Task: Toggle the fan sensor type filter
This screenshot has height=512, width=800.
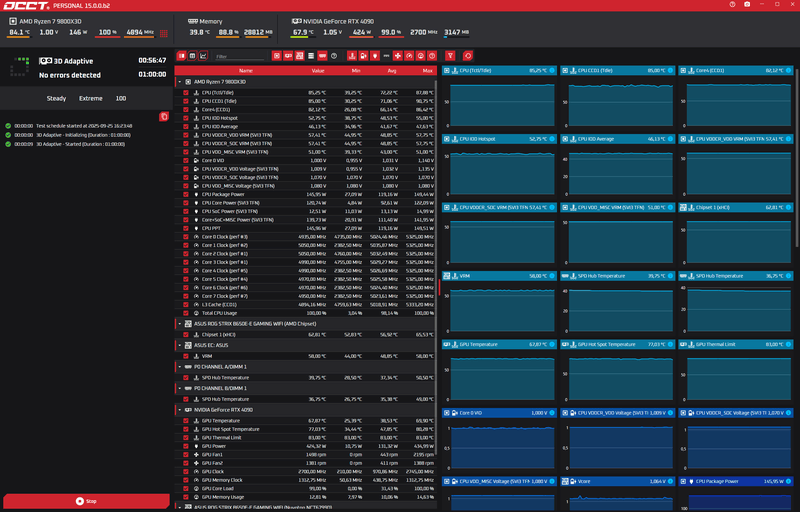Action: [x=397, y=56]
